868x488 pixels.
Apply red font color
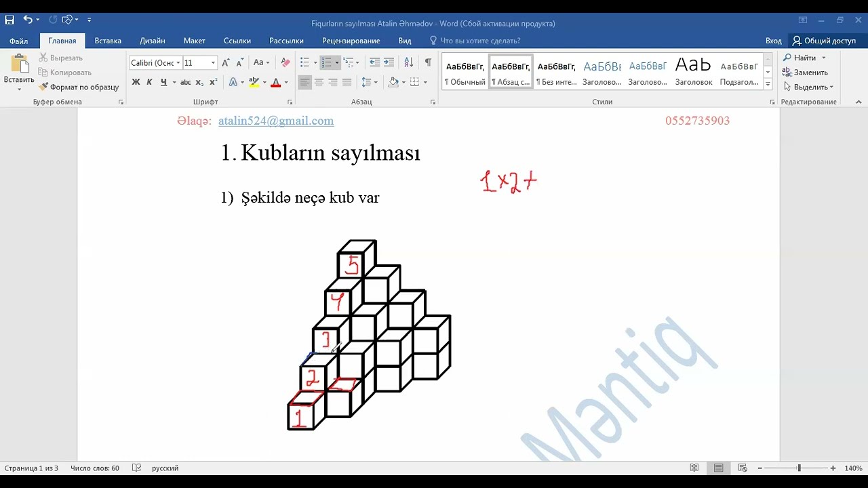pyautogui.click(x=275, y=82)
